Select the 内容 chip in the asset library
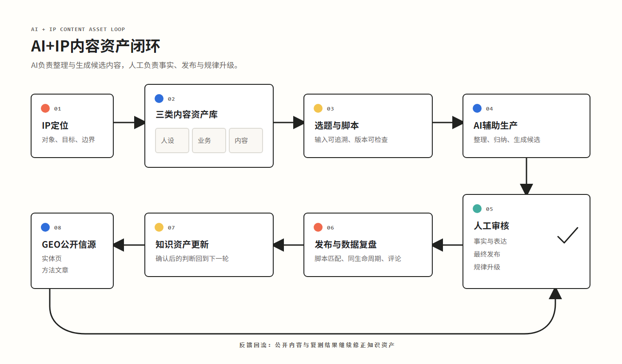Viewport: 622px width, 364px height. (x=246, y=140)
